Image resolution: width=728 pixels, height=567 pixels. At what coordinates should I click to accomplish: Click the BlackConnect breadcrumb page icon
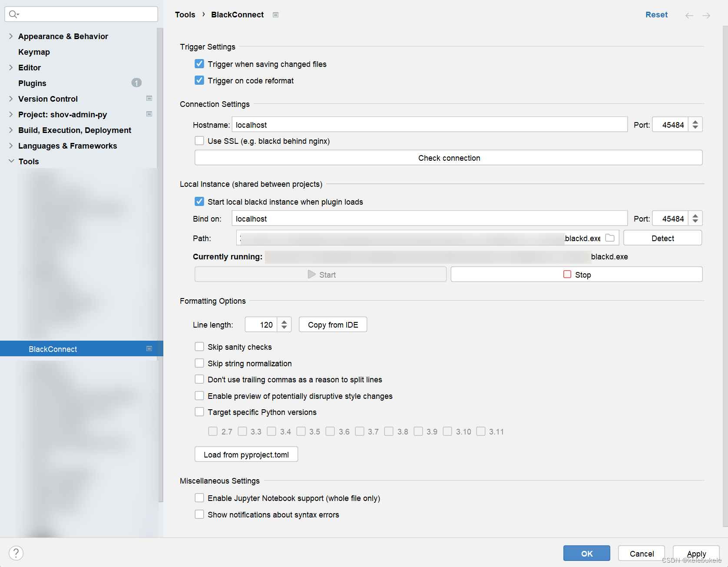click(x=275, y=14)
